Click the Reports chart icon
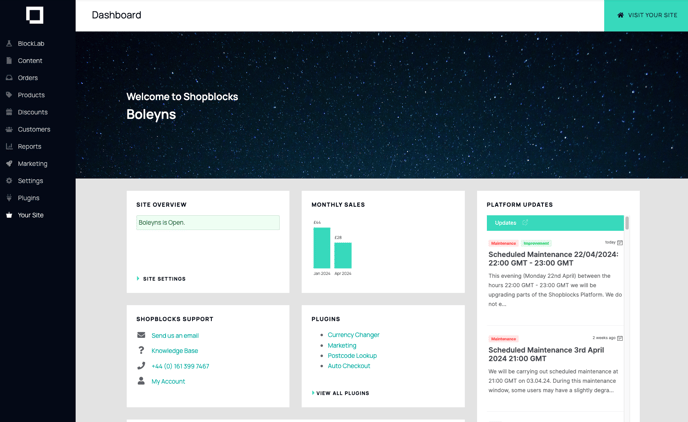Screen dimensions: 688x422 point(9,147)
